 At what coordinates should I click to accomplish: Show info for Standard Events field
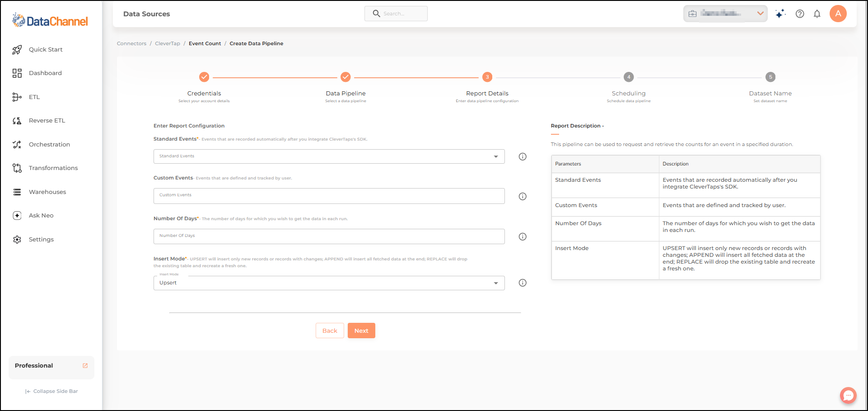click(x=523, y=157)
